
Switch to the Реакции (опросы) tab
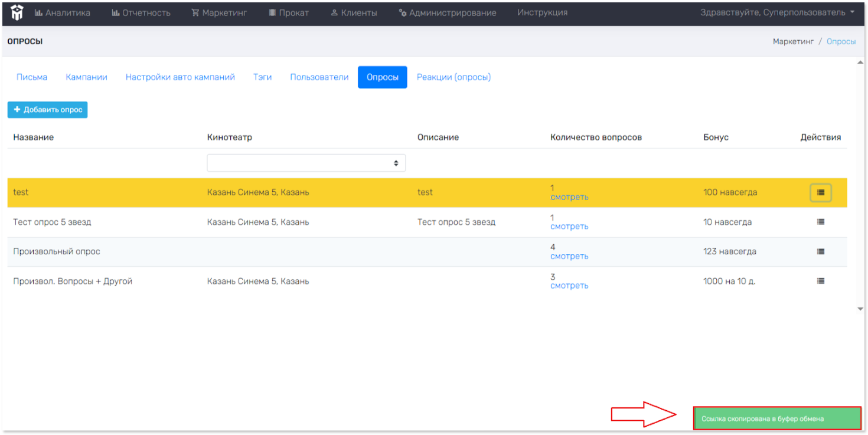(x=453, y=77)
